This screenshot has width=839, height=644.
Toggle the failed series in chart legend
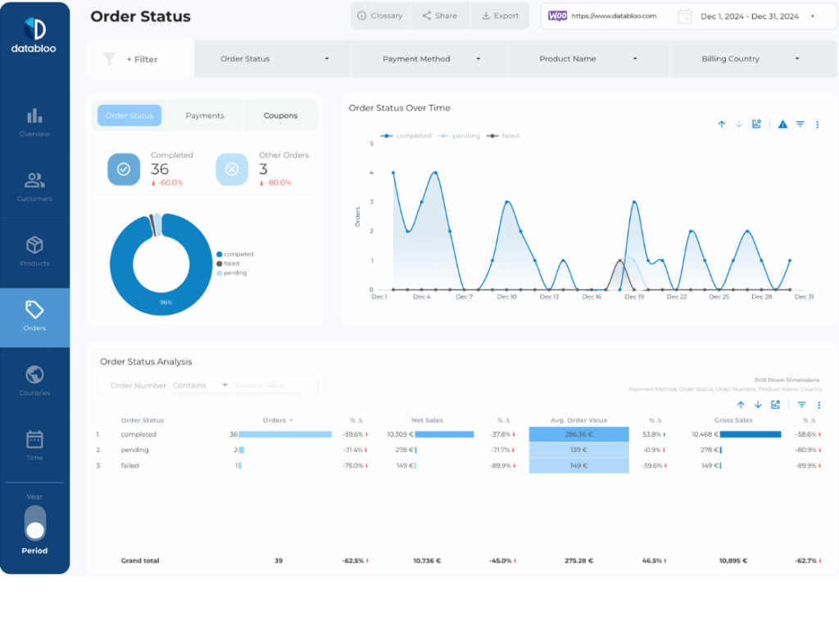coord(505,136)
